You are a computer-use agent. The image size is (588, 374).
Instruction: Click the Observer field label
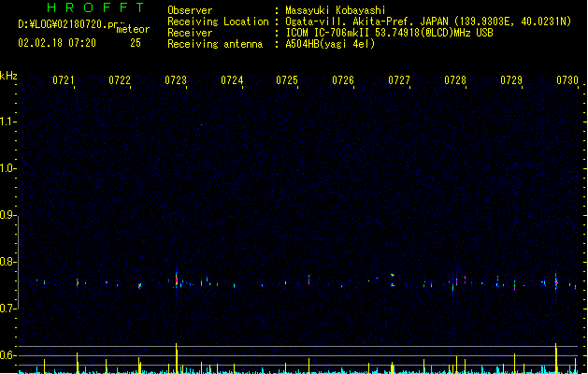[190, 10]
